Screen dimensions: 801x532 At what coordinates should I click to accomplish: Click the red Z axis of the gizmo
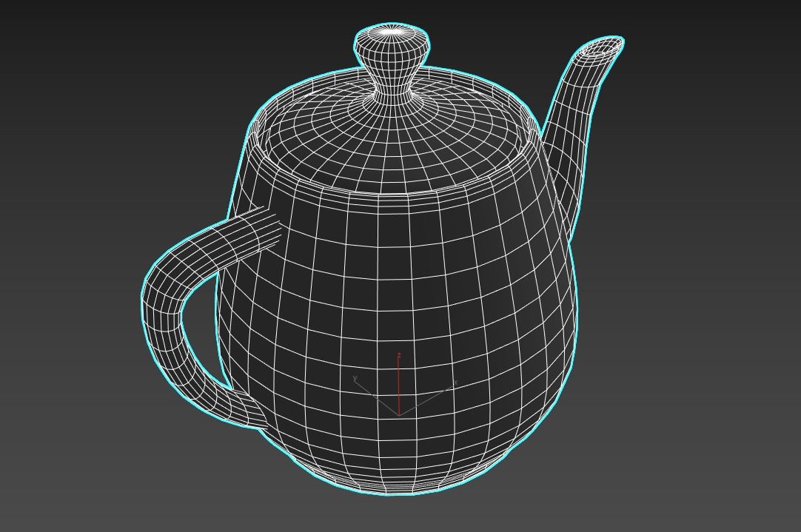point(400,377)
